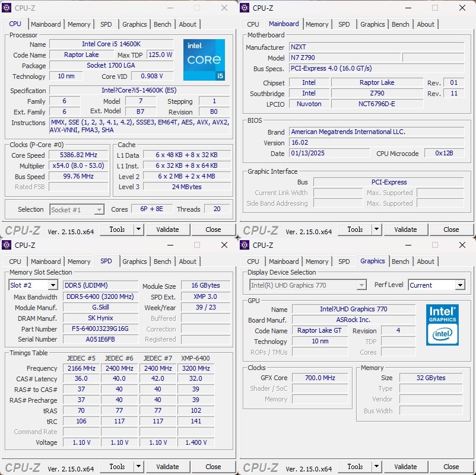Open the Socket #1 selection combo box
Image resolution: width=476 pixels, height=475 pixels.
click(x=77, y=209)
